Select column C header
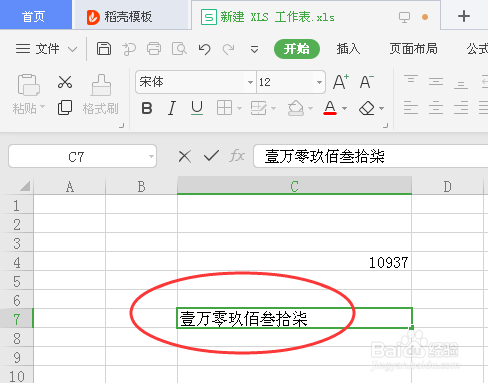 [294, 186]
